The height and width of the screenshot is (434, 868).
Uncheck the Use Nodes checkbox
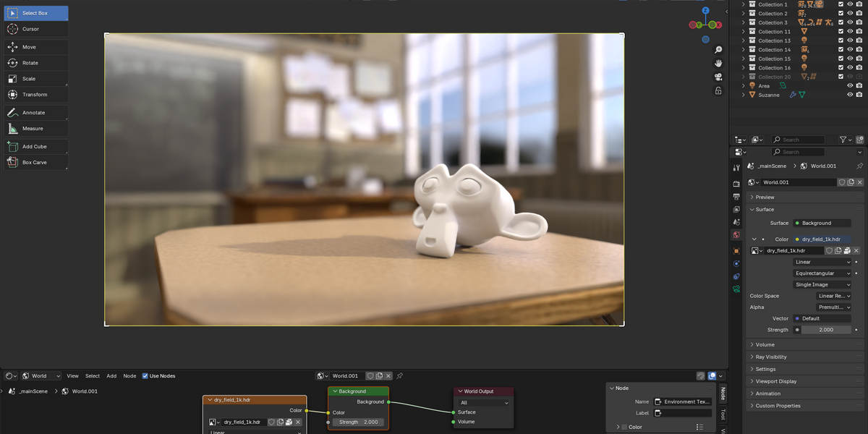pos(145,376)
